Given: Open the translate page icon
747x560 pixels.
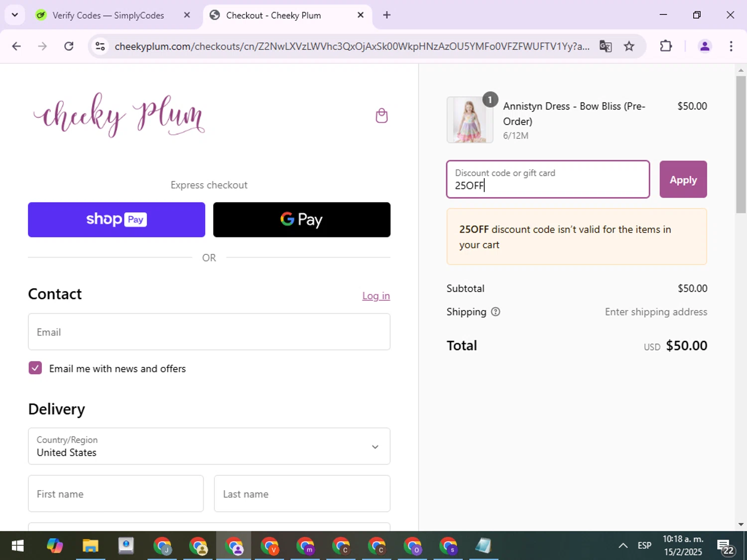Looking at the screenshot, I should [x=606, y=46].
